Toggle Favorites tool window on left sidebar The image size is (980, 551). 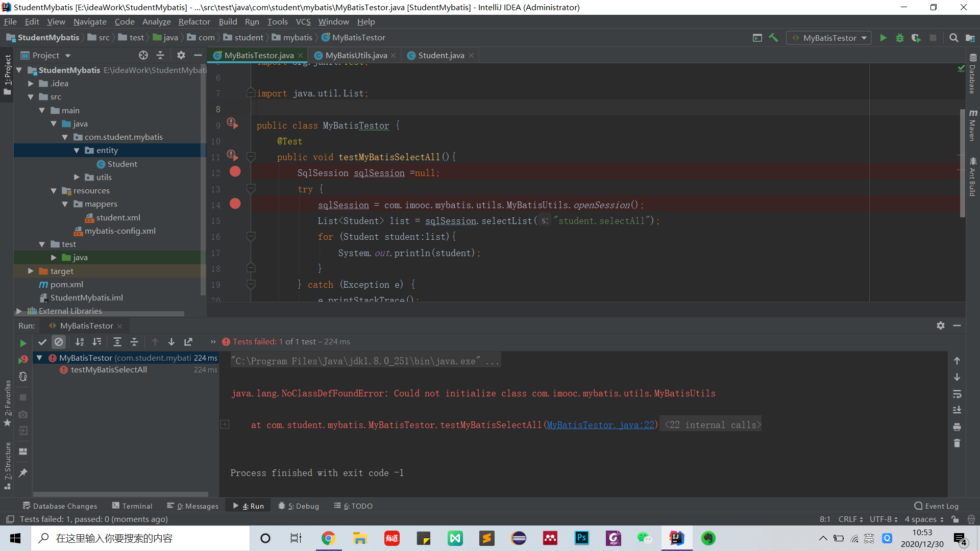[x=7, y=403]
